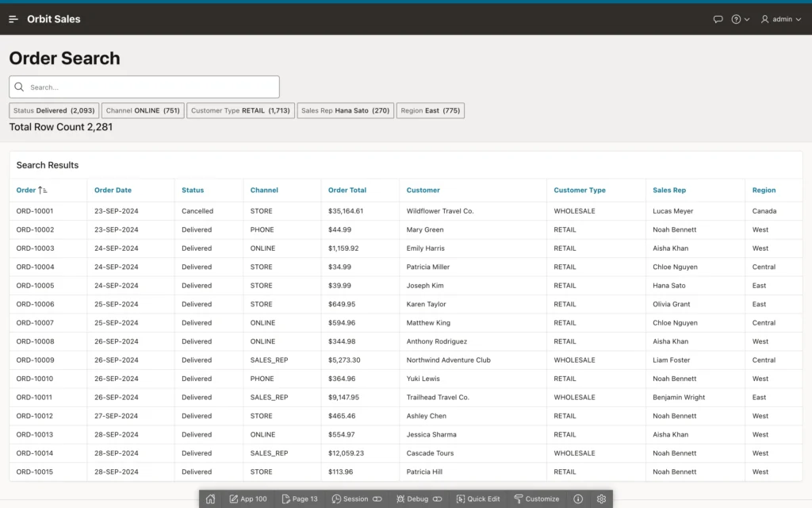Select customer Northwind Adventure Club
The image size is (812, 508).
tap(449, 360)
